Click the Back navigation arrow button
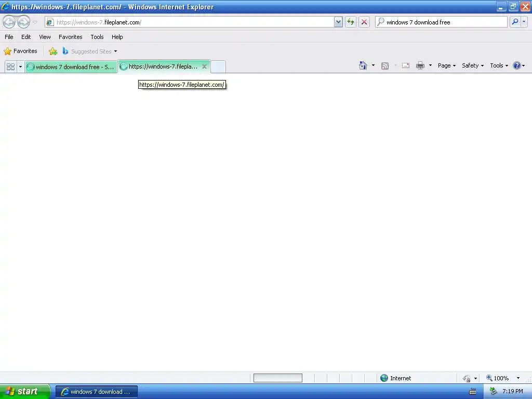This screenshot has width=532, height=399. point(9,22)
